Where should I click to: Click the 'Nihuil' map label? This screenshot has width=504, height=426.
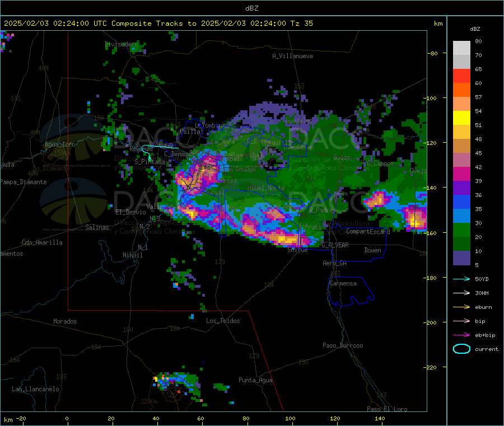tap(132, 255)
